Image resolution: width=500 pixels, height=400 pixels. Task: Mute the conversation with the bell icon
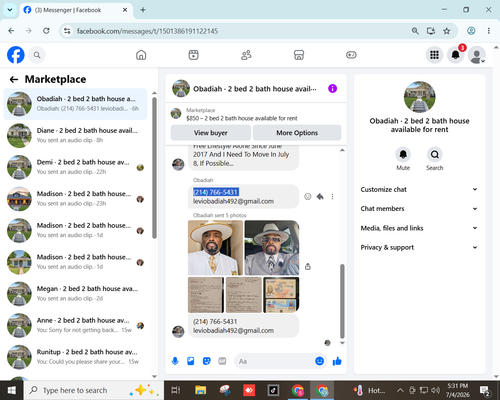[x=403, y=154]
